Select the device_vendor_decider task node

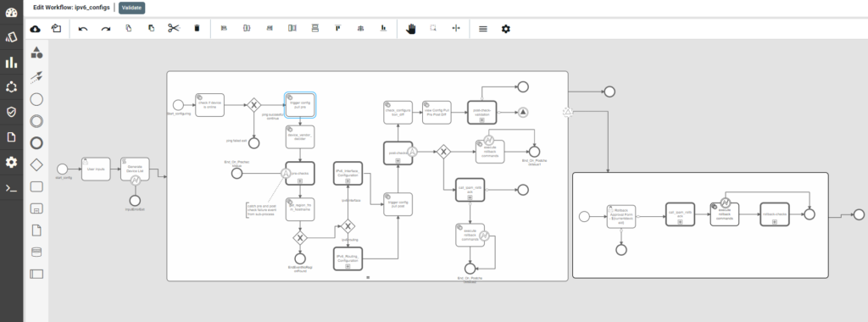tap(300, 136)
